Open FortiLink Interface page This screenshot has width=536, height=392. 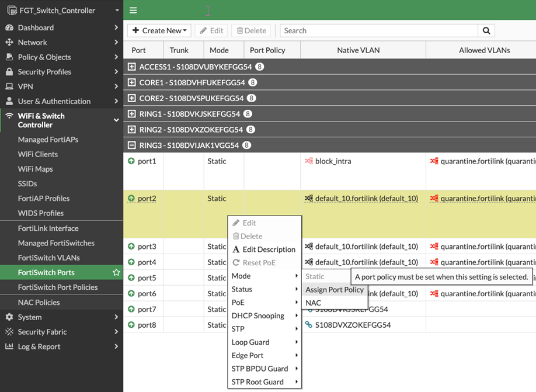[x=48, y=228]
